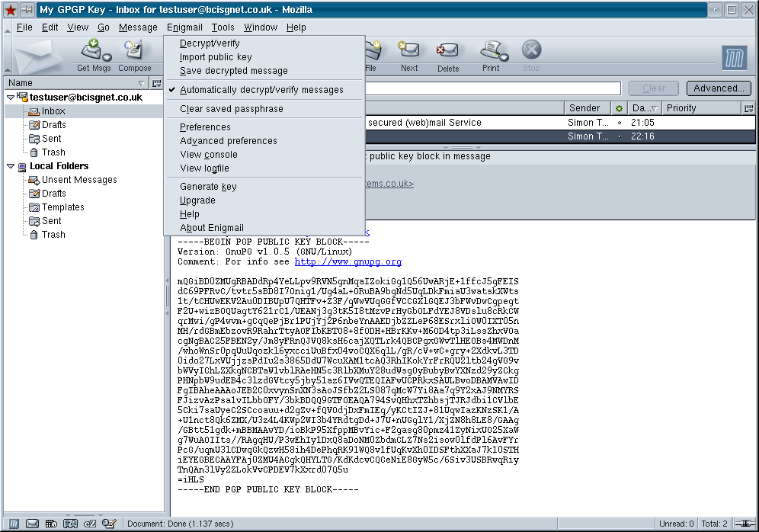Click the Mozilla throbber logo
The height and width of the screenshot is (532, 759).
(x=734, y=58)
